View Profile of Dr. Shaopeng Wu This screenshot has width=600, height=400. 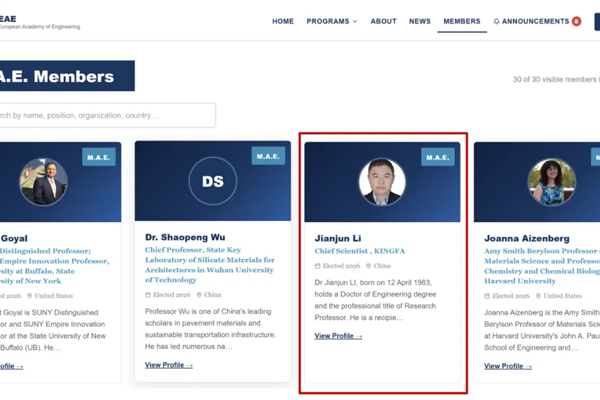(169, 365)
